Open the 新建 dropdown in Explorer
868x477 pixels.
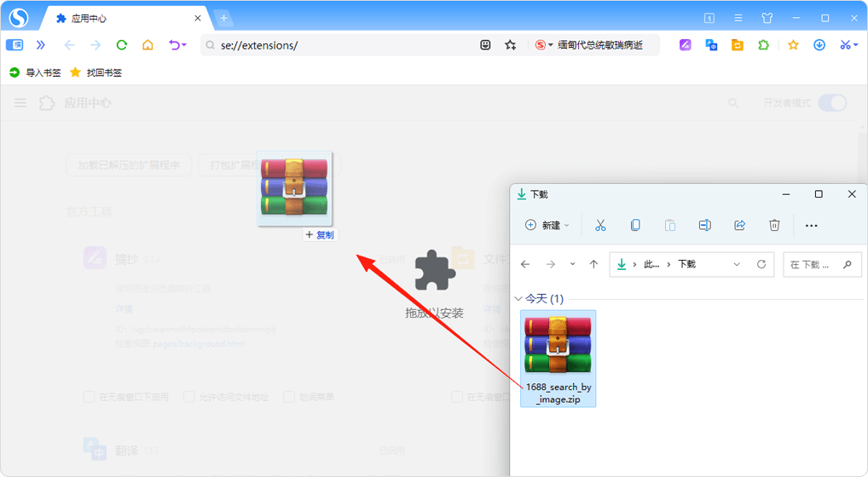(547, 225)
